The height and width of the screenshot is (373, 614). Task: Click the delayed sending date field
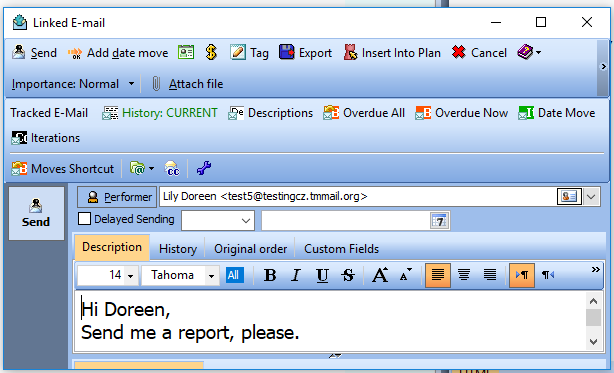pos(345,221)
